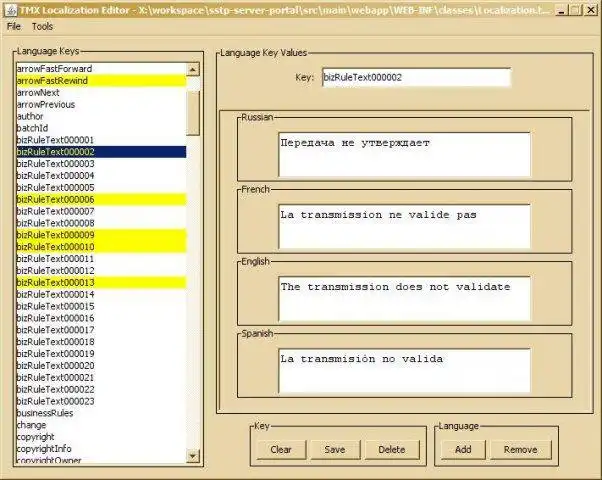602x480 pixels.
Task: Open the Tools menu
Action: [x=42, y=26]
